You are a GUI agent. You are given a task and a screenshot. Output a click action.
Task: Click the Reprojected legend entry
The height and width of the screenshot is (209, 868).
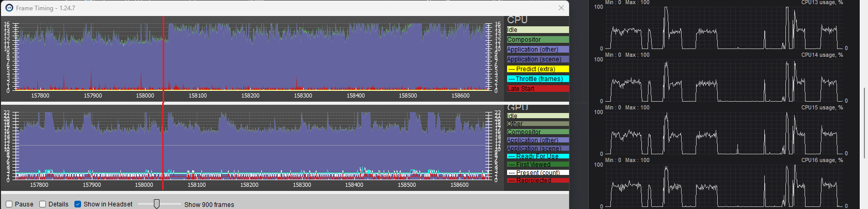click(x=538, y=181)
